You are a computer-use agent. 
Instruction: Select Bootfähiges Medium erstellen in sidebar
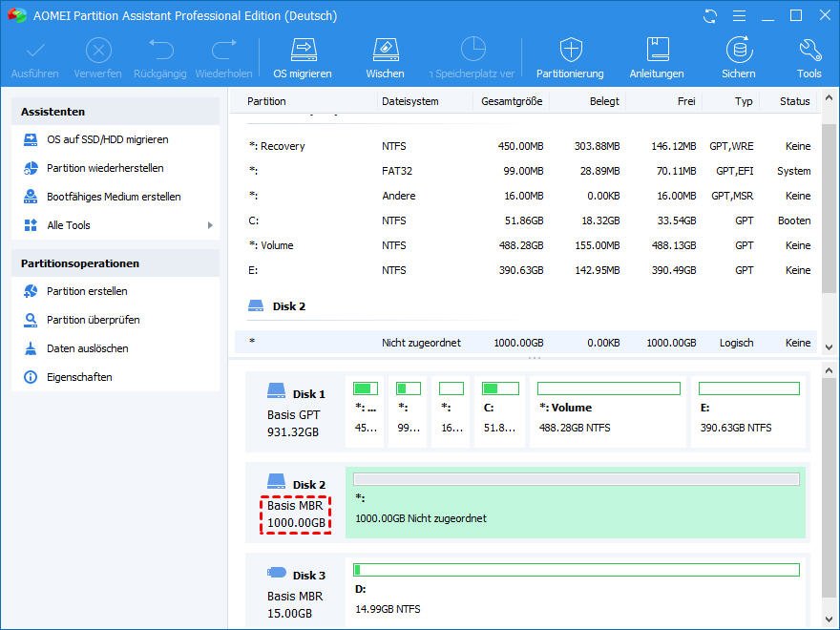click(x=114, y=197)
